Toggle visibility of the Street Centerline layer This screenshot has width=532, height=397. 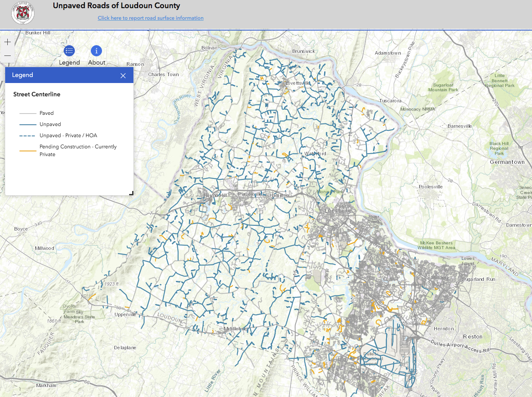[x=36, y=94]
